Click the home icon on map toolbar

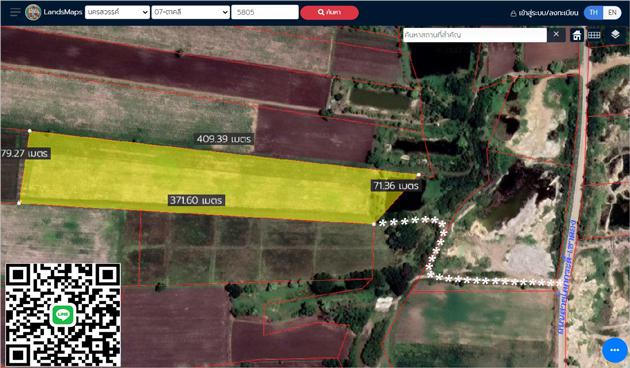tap(577, 35)
